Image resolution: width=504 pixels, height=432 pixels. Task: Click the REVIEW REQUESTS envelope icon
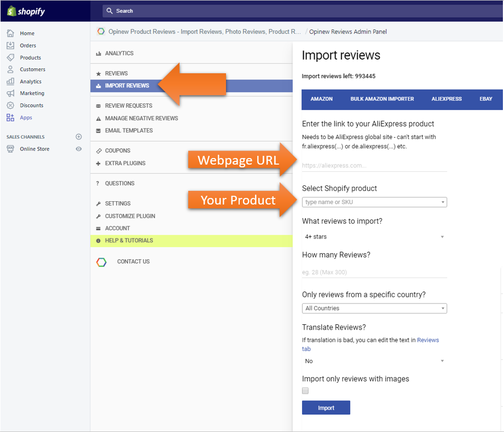pyautogui.click(x=99, y=106)
